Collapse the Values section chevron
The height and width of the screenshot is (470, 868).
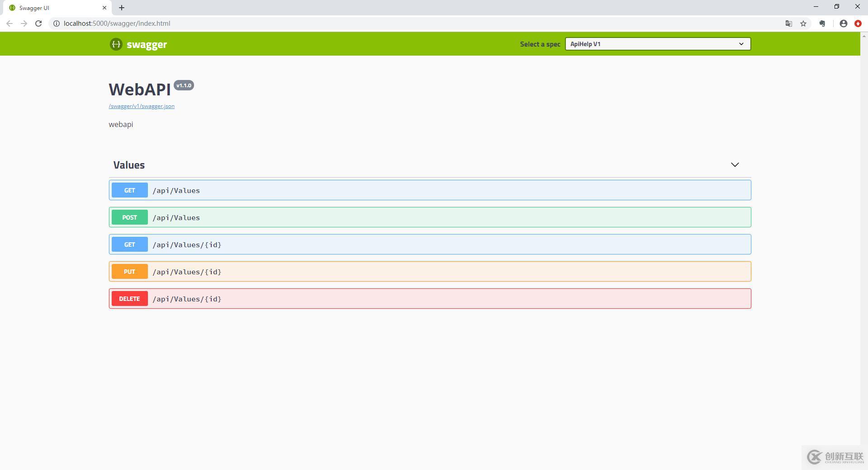tap(735, 165)
